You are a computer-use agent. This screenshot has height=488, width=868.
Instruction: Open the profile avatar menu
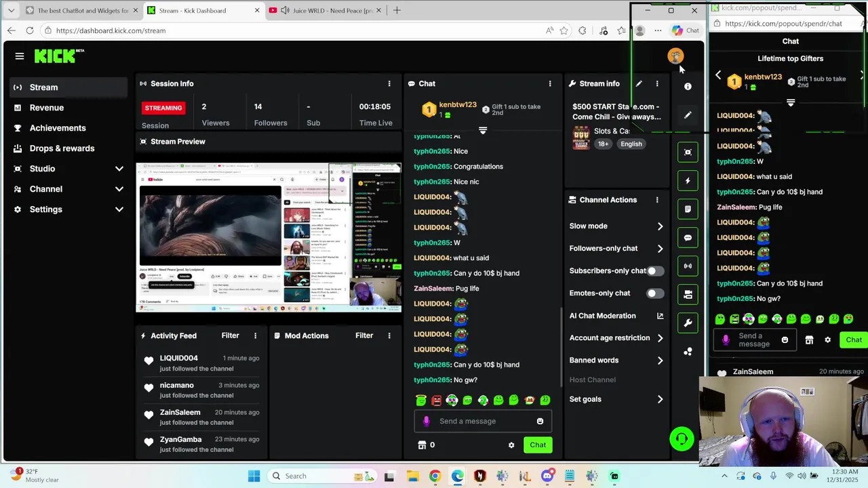(x=675, y=56)
